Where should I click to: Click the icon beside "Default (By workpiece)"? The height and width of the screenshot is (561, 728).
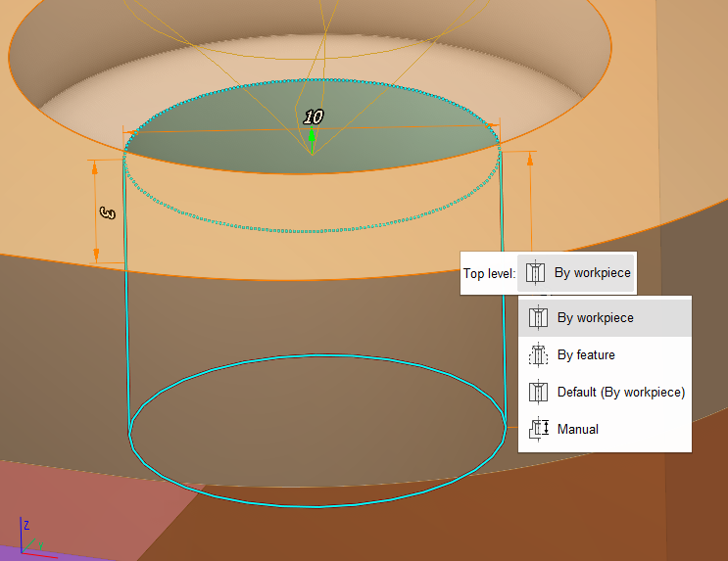point(537,392)
